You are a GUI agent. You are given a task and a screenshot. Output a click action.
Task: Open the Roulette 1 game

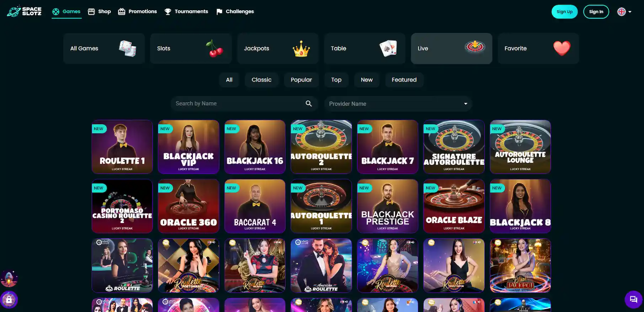tap(122, 147)
